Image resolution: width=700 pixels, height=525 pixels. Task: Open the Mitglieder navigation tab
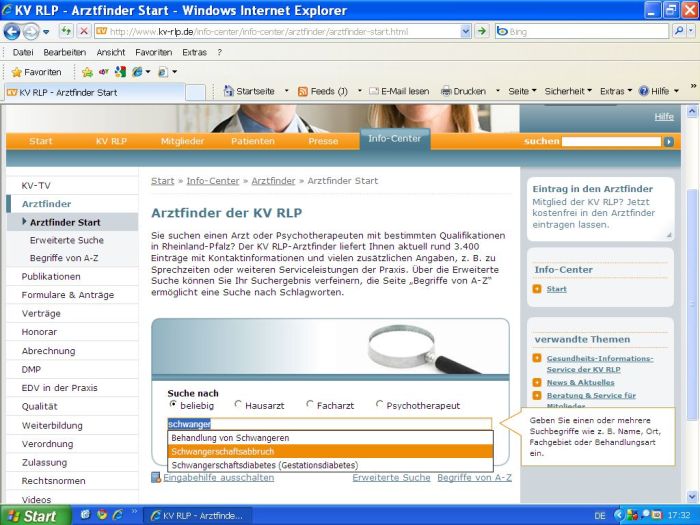(x=182, y=141)
